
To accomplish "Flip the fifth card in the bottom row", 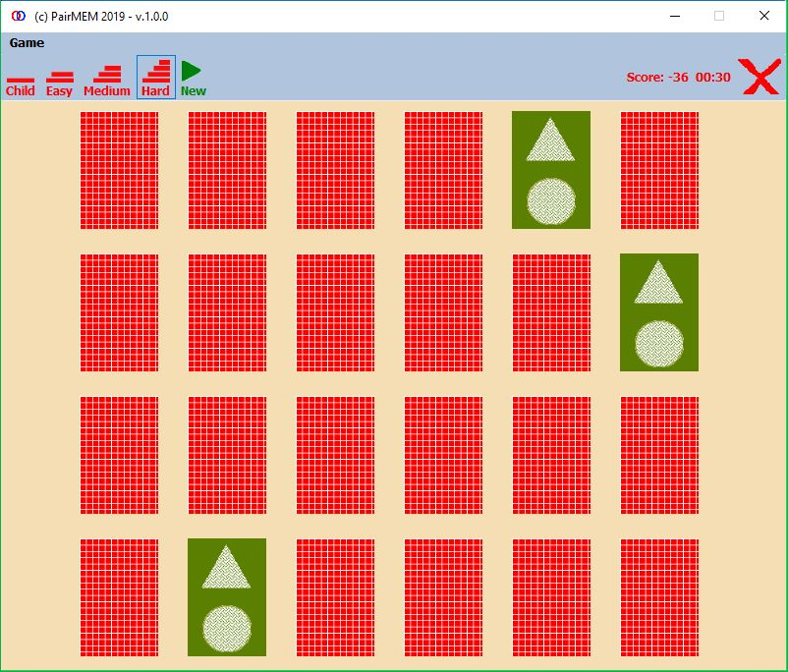I will click(x=551, y=597).
